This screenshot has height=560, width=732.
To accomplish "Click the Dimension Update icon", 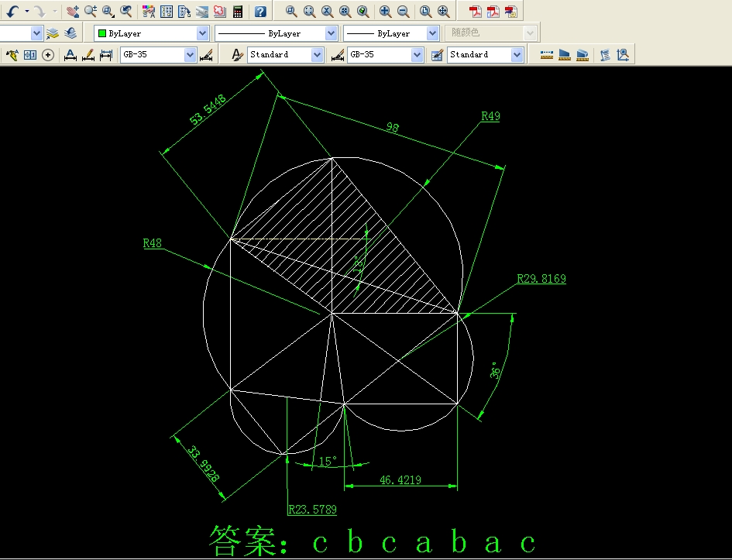I will point(106,54).
